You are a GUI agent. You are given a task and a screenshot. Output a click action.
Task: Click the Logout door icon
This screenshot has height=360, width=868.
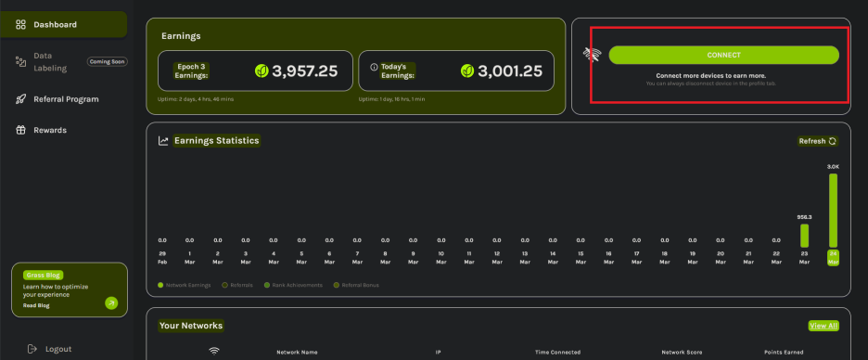point(32,349)
